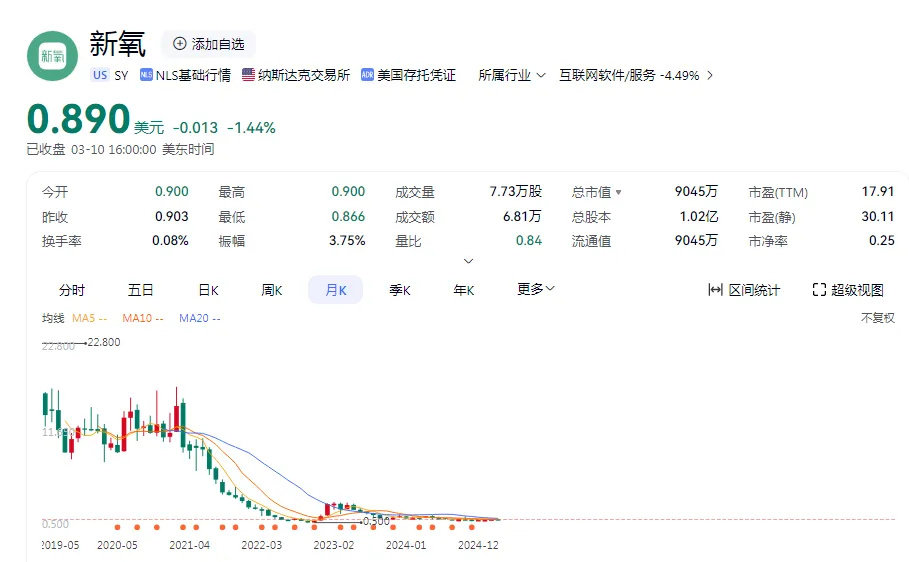Click the 2023-02 date axis label
The image size is (909, 562).
coord(333,545)
